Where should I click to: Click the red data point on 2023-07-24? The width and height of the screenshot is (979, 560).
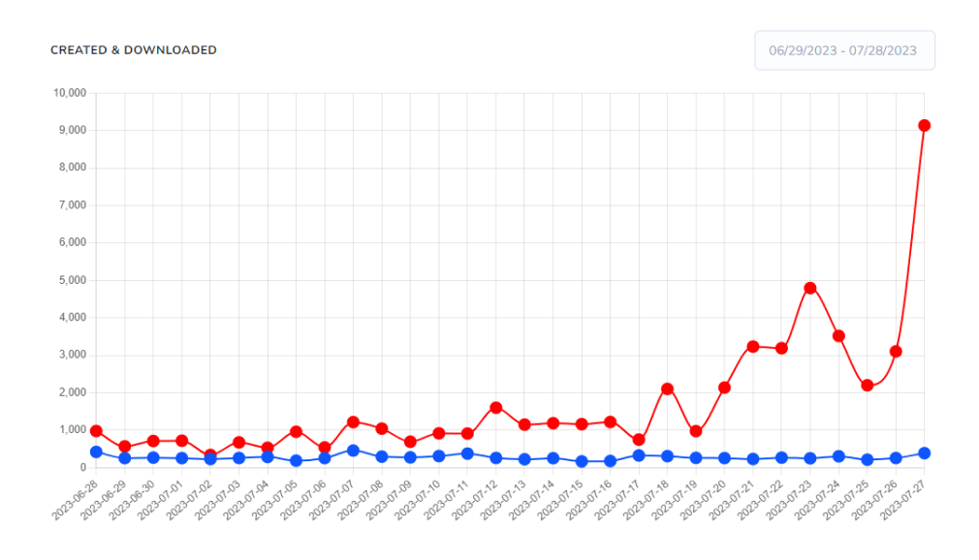click(x=838, y=336)
